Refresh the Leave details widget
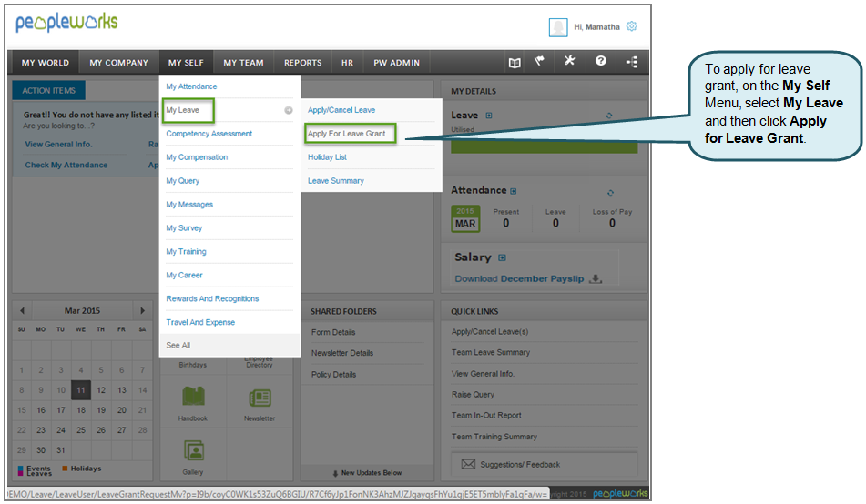The width and height of the screenshot is (866, 504). coord(609,116)
